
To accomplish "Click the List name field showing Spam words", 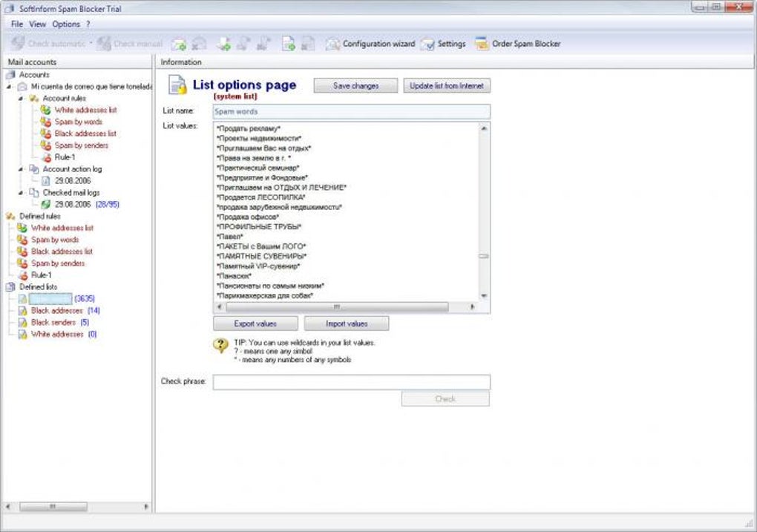I will pyautogui.click(x=352, y=111).
